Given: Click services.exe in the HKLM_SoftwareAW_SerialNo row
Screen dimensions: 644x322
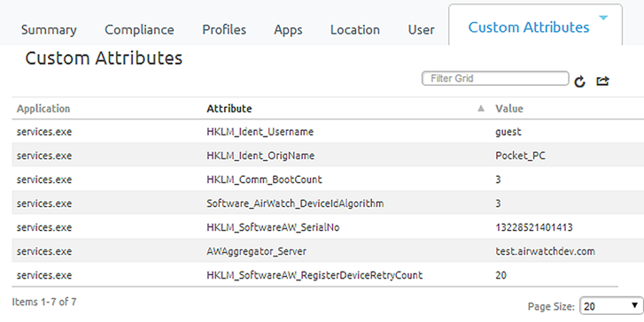Looking at the screenshot, I should 44,227.
